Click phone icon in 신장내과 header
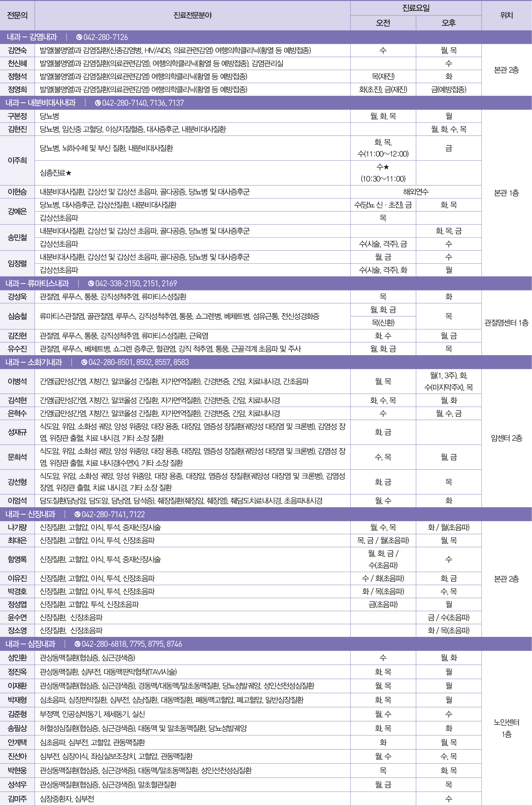The height and width of the screenshot is (806, 532). (77, 514)
